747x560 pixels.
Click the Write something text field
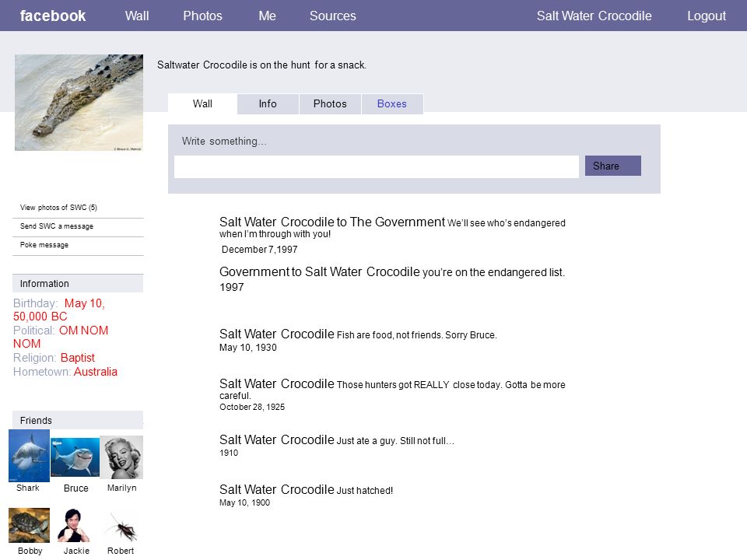tap(377, 166)
